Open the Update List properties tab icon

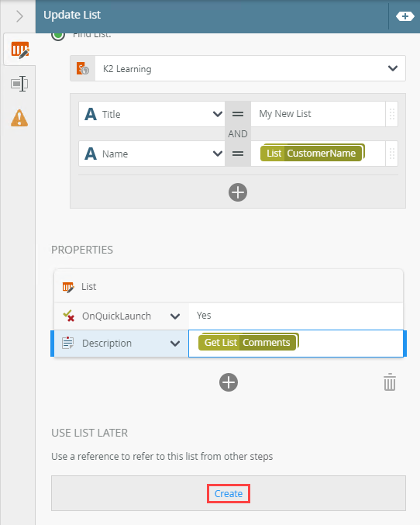click(19, 50)
